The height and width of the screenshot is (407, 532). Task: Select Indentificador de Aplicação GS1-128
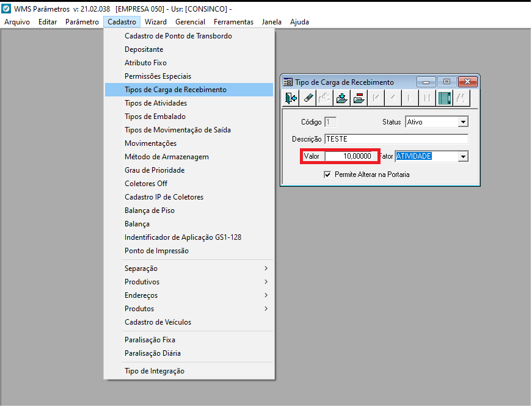pos(189,237)
